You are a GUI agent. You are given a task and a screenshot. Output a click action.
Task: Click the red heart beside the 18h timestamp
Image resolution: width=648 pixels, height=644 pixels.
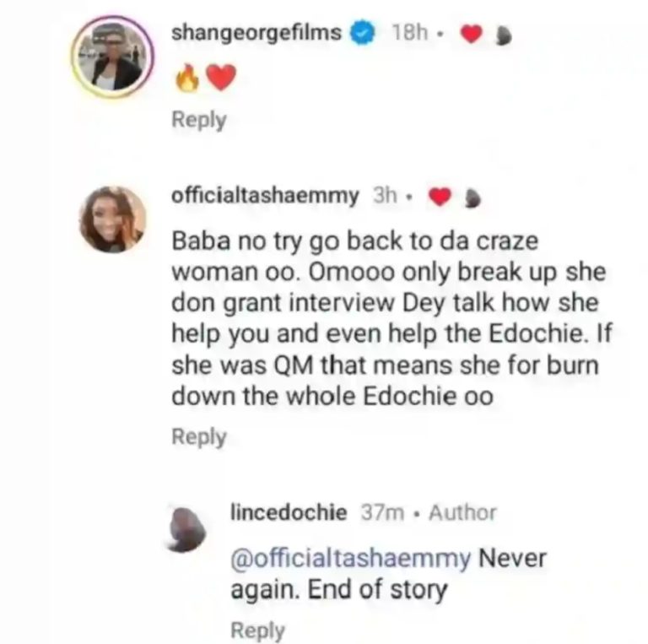471,35
